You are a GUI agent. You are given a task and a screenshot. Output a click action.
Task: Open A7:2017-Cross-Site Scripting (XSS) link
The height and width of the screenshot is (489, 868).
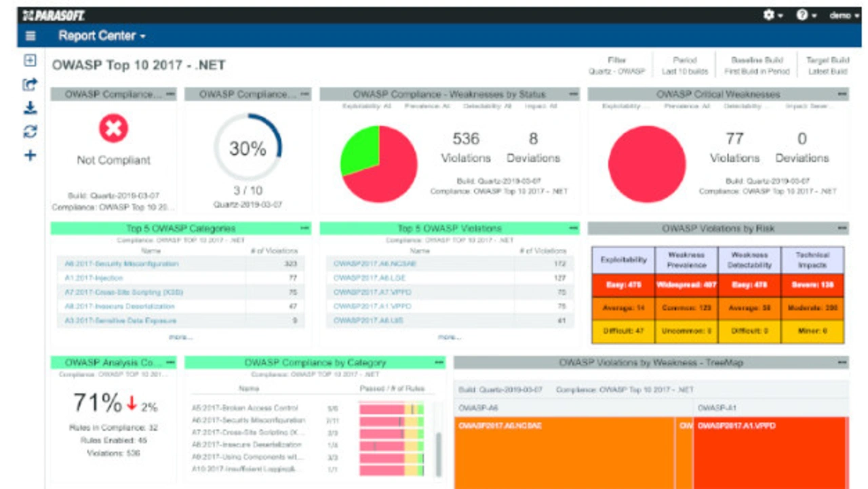coord(123,292)
